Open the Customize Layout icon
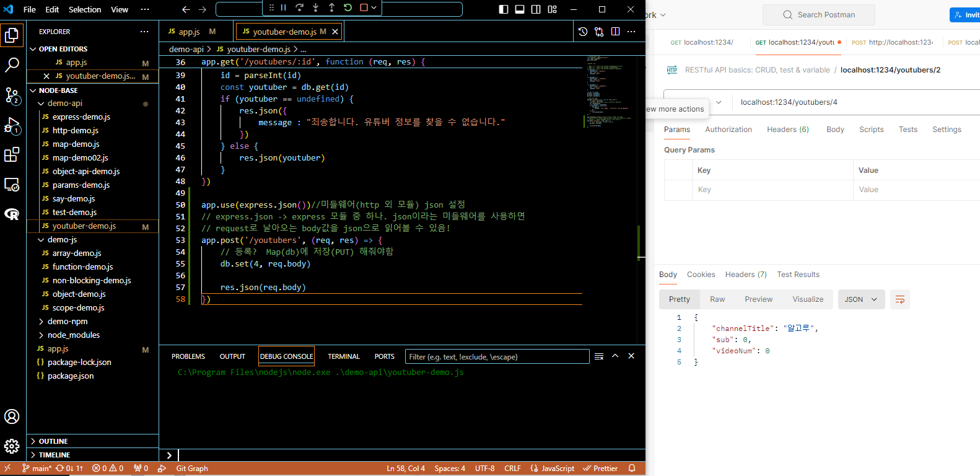This screenshot has width=980, height=476. [553, 9]
